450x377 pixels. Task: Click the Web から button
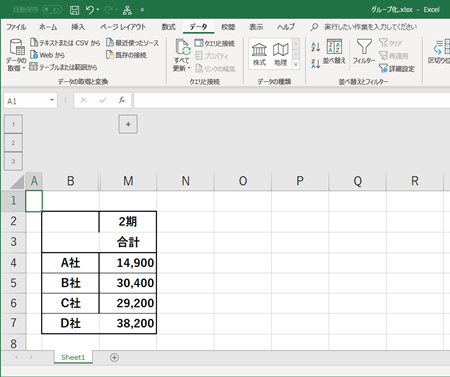click(48, 55)
